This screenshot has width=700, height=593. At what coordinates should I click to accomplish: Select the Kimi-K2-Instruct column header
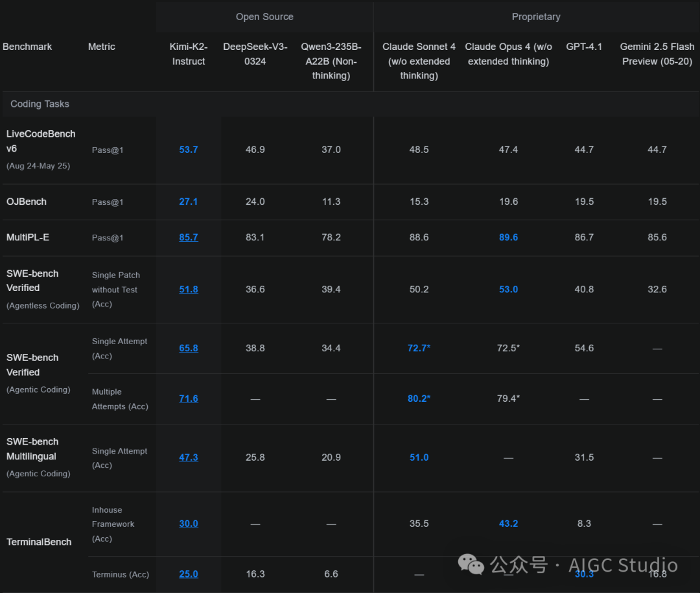(x=189, y=54)
